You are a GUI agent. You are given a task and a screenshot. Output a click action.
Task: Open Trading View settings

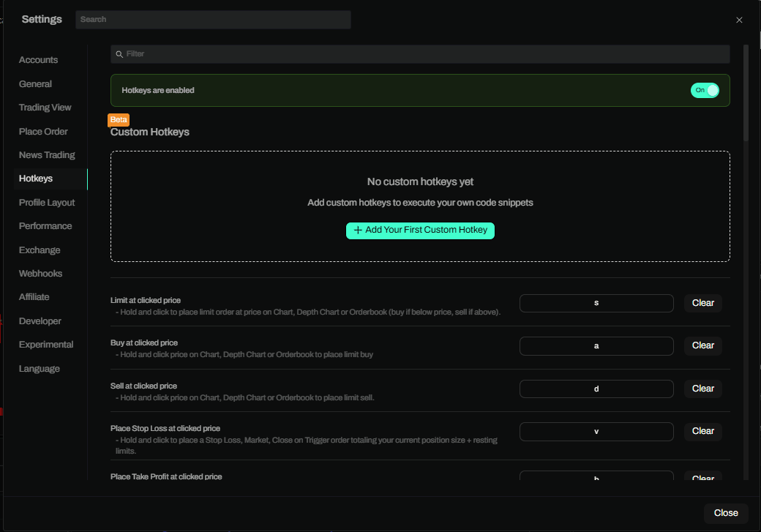point(45,108)
